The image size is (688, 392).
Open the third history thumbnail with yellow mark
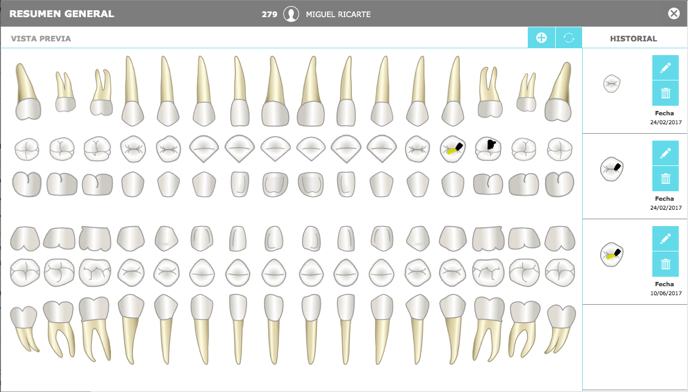pos(612,255)
